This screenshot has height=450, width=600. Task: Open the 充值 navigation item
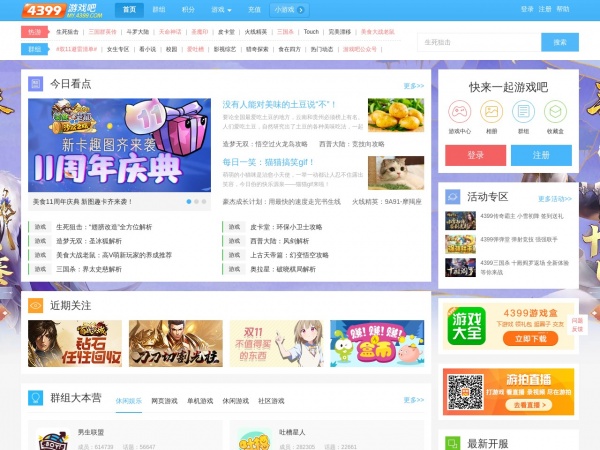254,10
